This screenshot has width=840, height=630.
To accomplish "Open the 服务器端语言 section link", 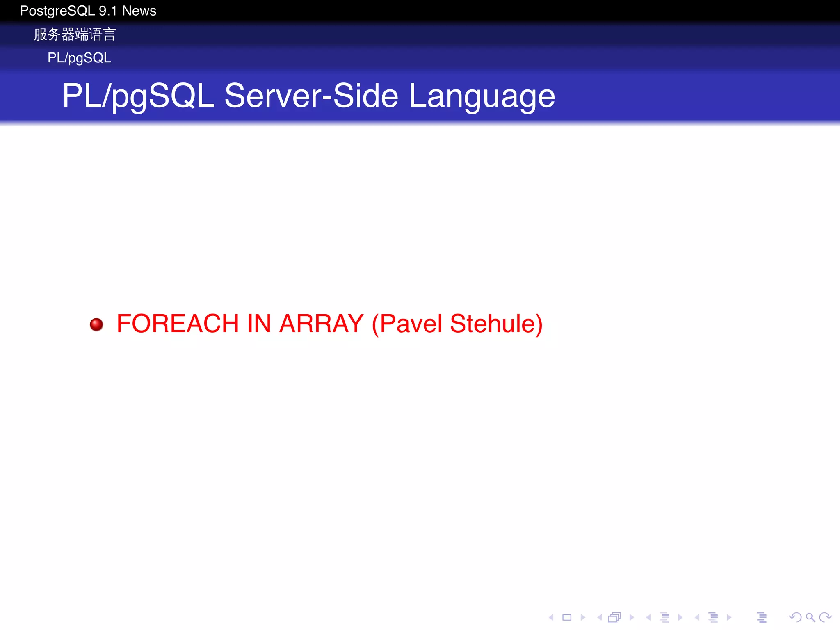I will click(75, 34).
